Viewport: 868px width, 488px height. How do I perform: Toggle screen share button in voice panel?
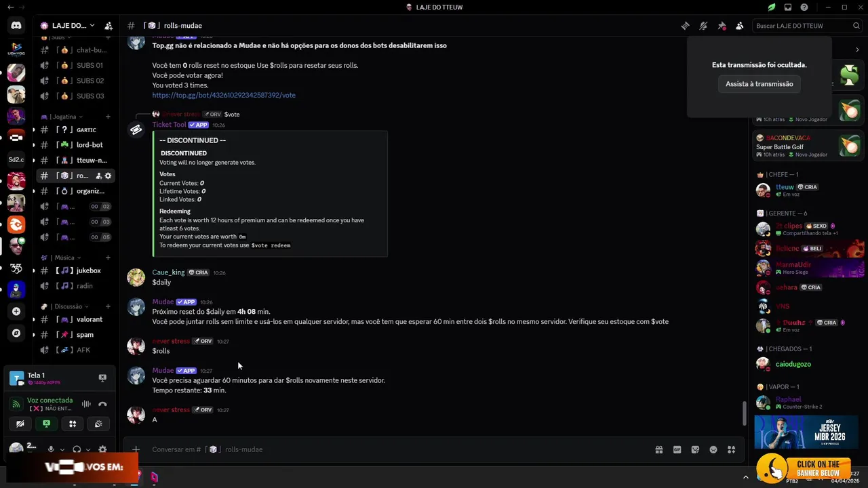46,424
